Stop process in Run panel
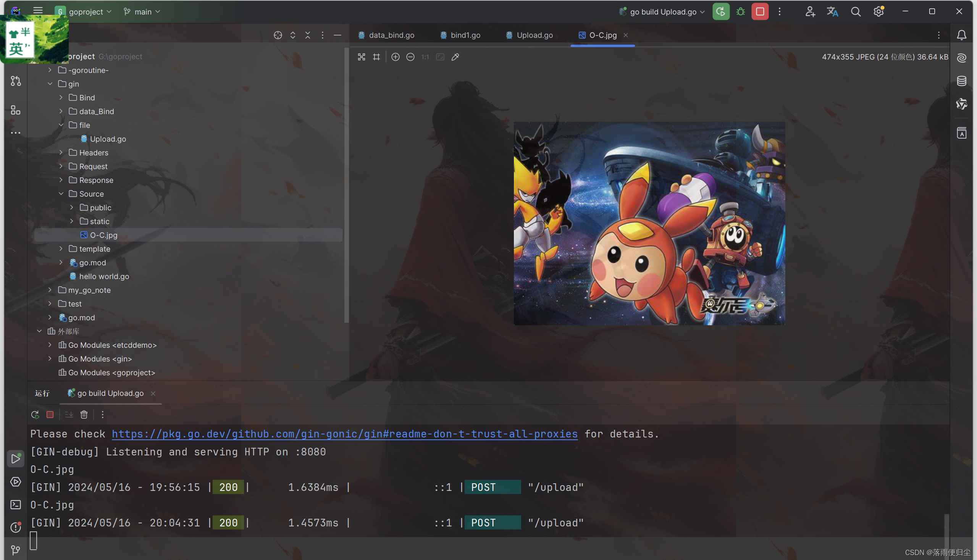977x560 pixels. [50, 415]
